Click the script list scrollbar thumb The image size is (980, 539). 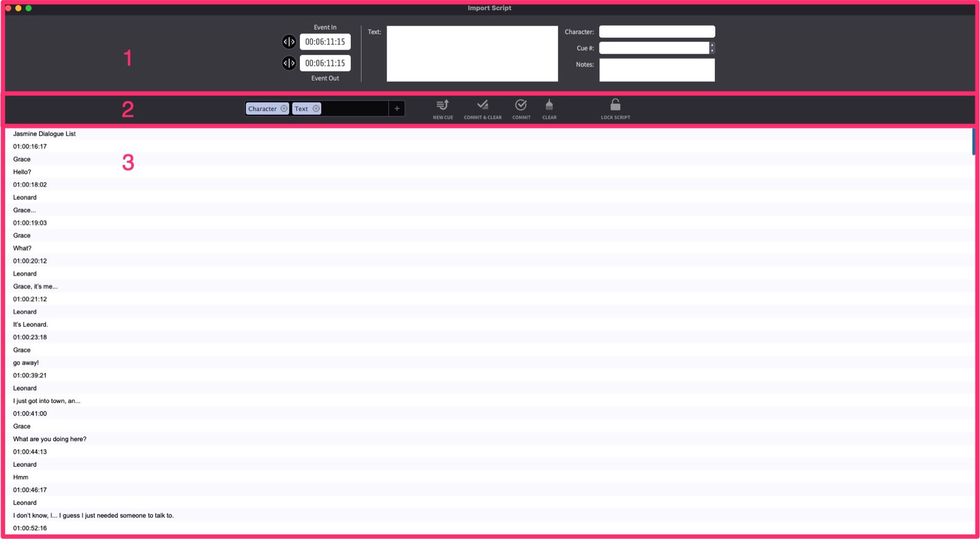pos(973,142)
